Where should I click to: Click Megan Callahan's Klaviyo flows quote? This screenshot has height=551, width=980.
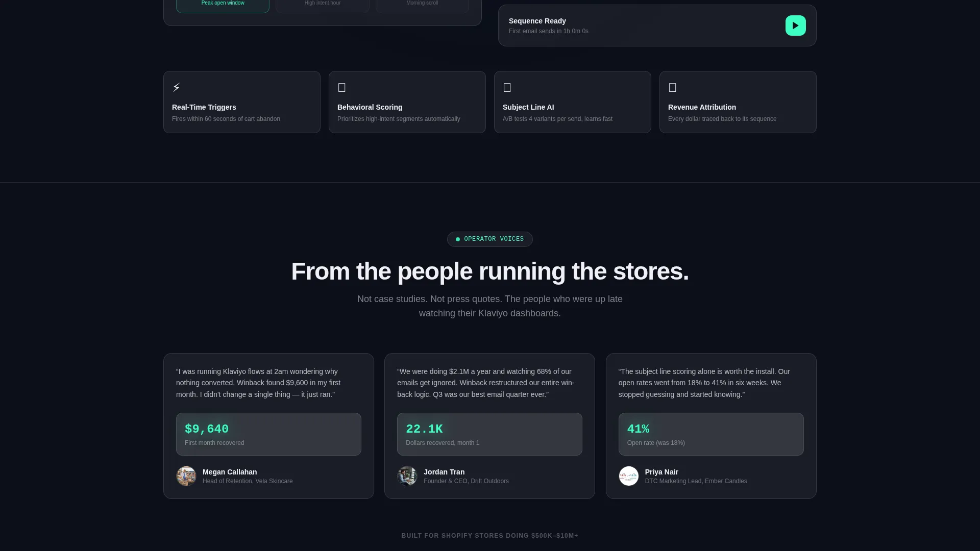pyautogui.click(x=258, y=383)
